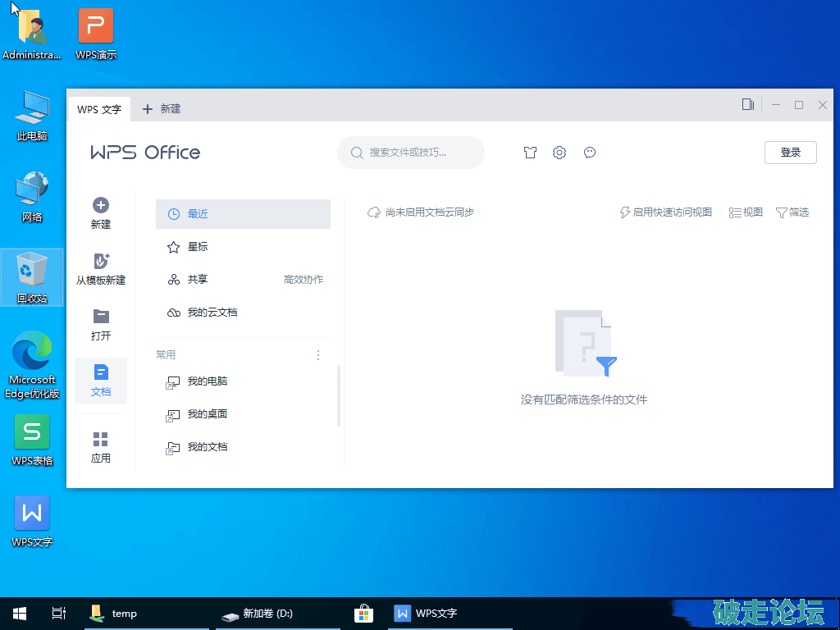
Task: Click the vertical scrollbar in 常用 list
Action: pyautogui.click(x=339, y=396)
